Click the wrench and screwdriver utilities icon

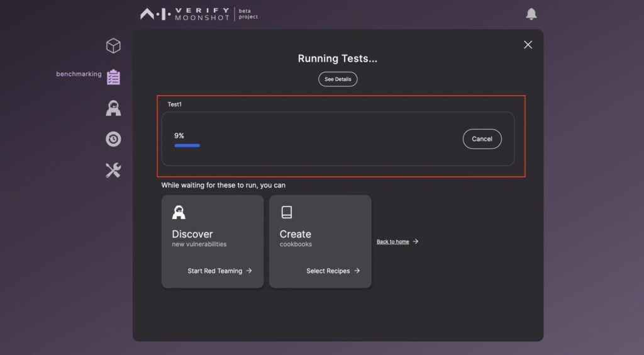(113, 170)
